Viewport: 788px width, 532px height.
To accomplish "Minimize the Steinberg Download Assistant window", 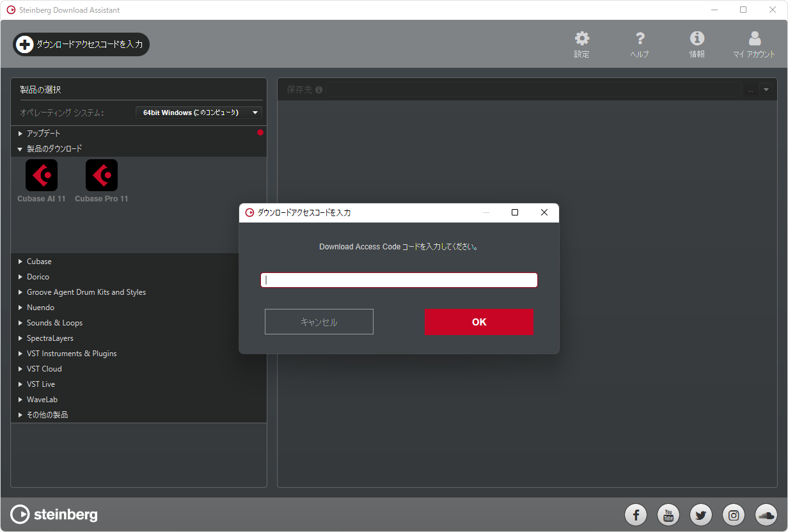I will tap(714, 10).
